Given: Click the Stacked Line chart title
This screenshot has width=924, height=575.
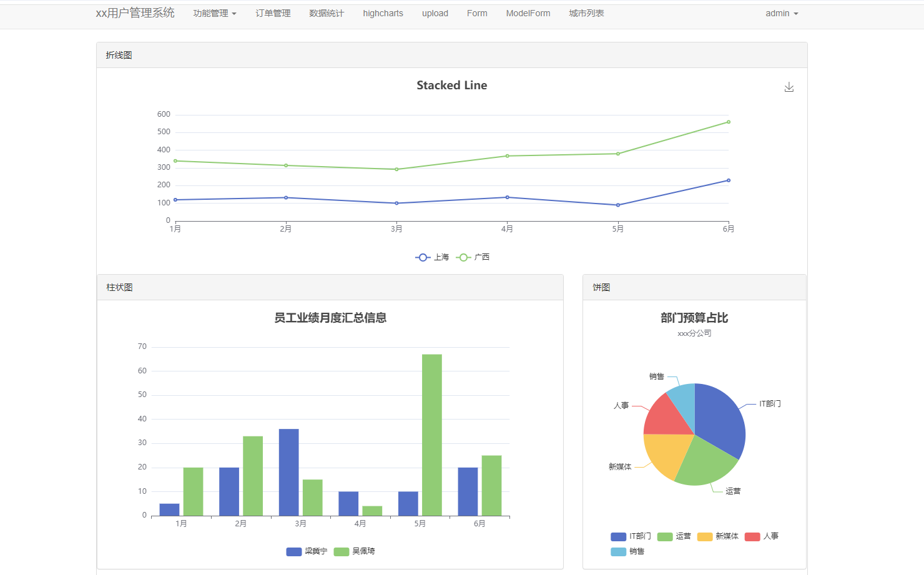Looking at the screenshot, I should click(452, 86).
